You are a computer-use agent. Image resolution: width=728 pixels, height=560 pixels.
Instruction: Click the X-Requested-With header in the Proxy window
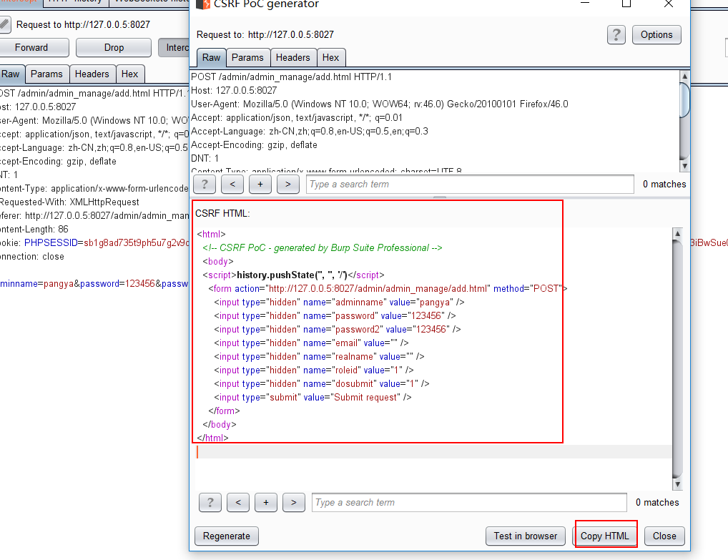tap(69, 202)
